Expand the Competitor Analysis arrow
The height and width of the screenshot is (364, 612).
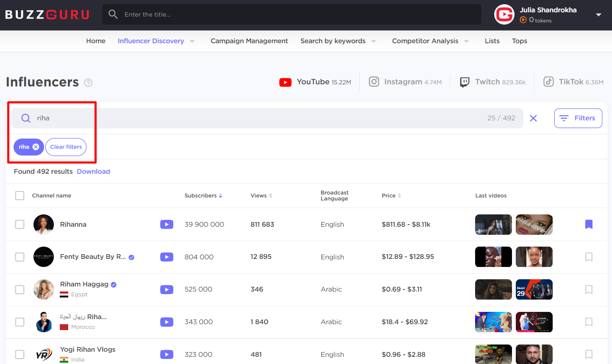pyautogui.click(x=466, y=41)
